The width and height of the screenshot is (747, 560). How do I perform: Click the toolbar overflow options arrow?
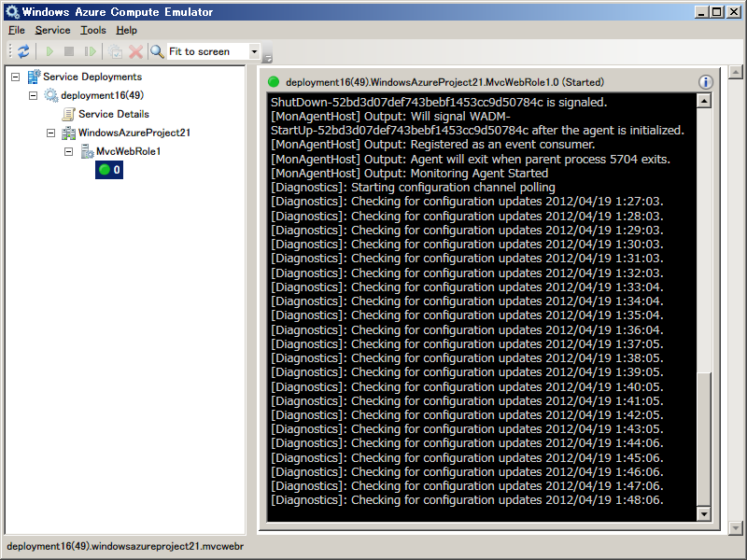coord(268,56)
